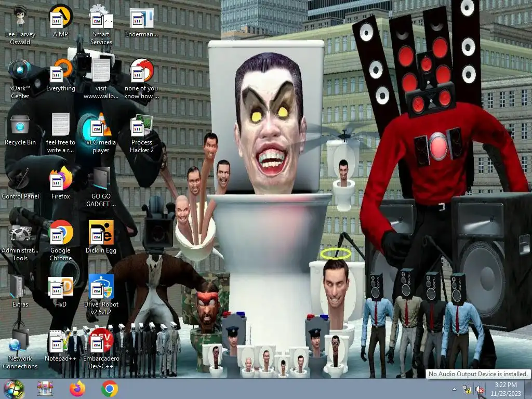Select the 'none of you know how...' shortcut
The height and width of the screenshot is (399, 532).
click(x=141, y=79)
